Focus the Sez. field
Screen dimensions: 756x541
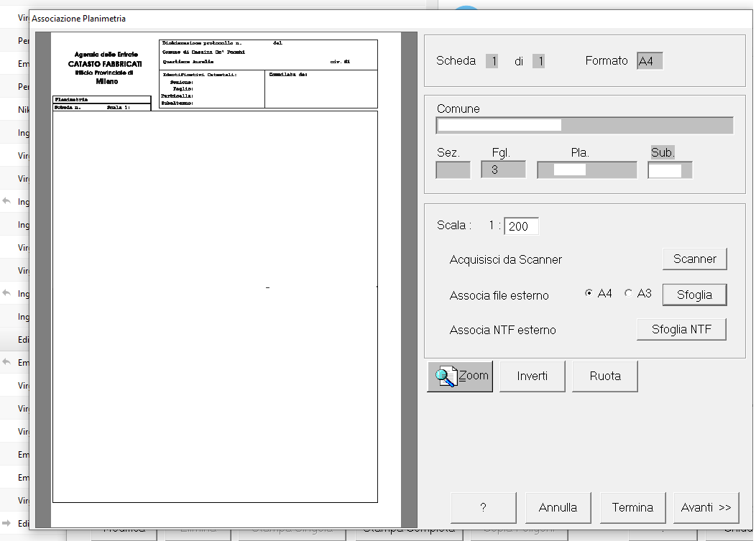[x=453, y=170]
